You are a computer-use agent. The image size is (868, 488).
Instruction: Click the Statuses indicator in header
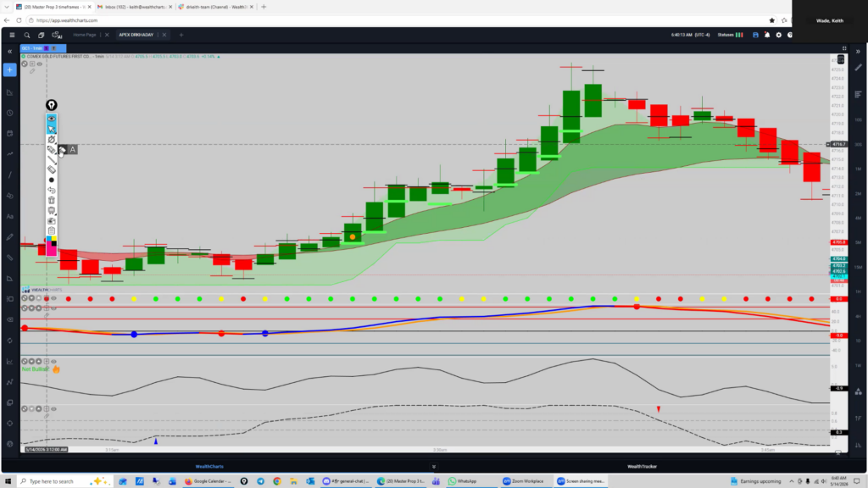coord(730,35)
